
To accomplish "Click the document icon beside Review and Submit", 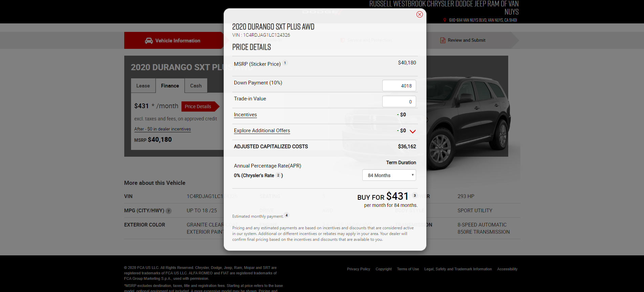I will (443, 40).
